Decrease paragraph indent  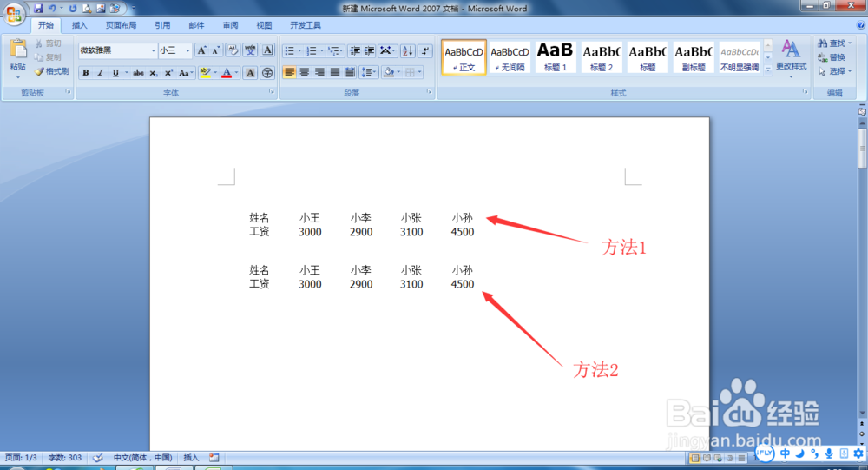[x=355, y=51]
